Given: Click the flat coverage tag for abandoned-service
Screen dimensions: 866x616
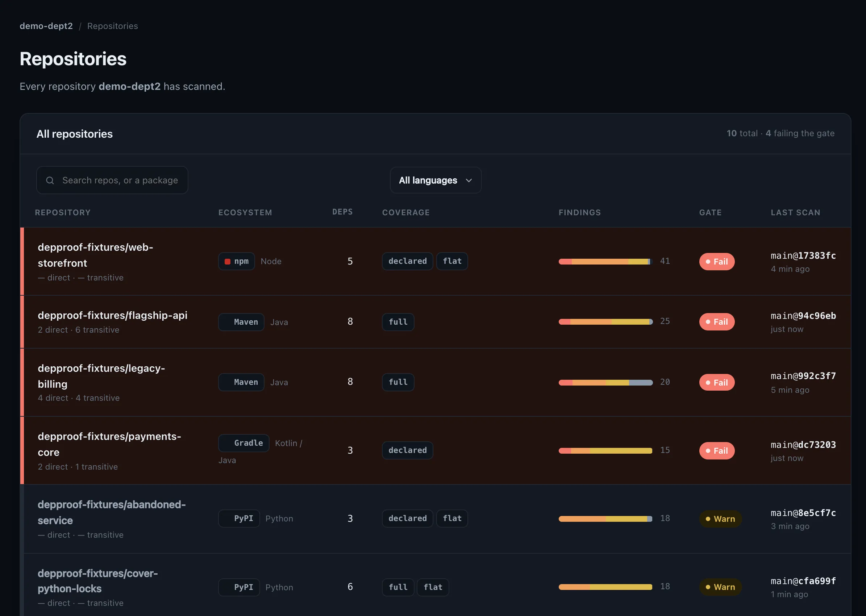Looking at the screenshot, I should click(452, 519).
